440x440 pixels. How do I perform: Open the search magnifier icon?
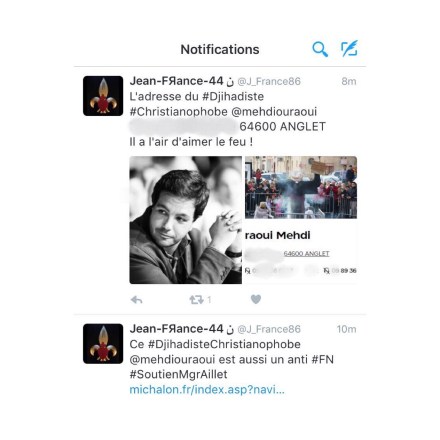pos(320,49)
